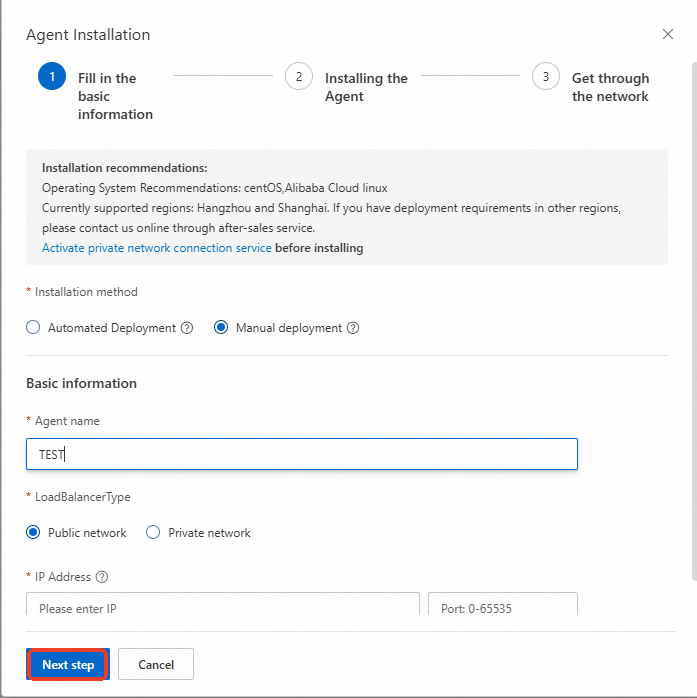Click the step 2 circle indicator
The image size is (697, 698).
click(298, 77)
